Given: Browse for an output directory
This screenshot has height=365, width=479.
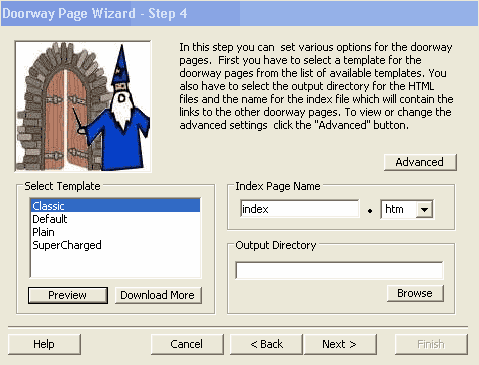Looking at the screenshot, I should click(415, 293).
